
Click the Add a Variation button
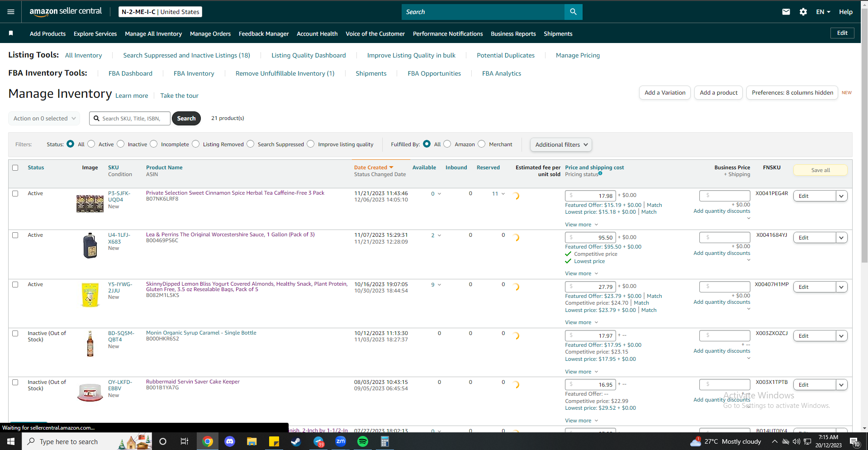click(x=665, y=92)
